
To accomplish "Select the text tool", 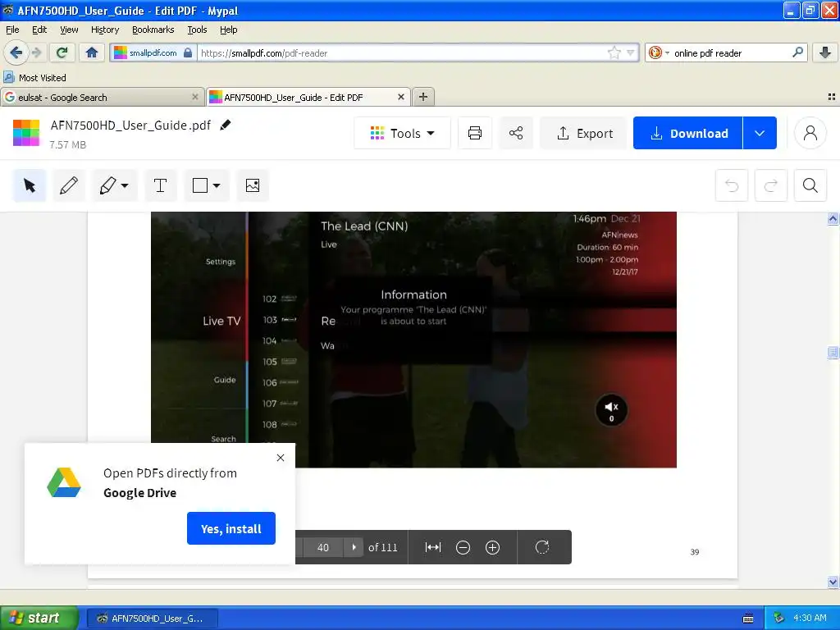I will coord(160,185).
